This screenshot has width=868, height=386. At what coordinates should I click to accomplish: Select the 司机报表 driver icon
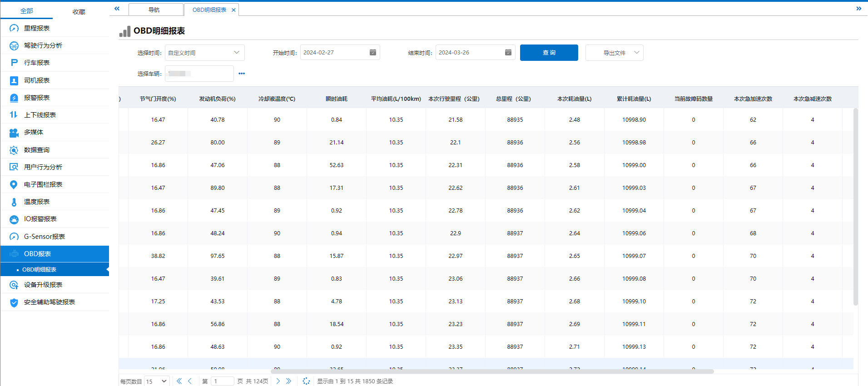14,80
